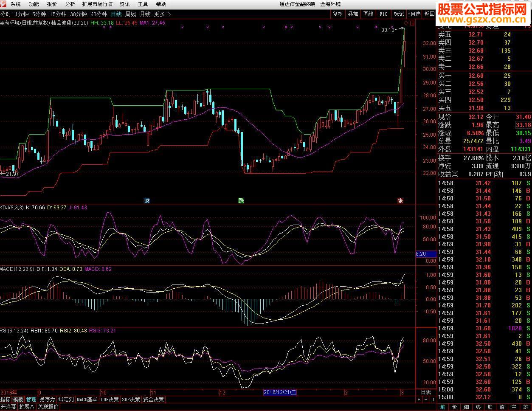
Task: Click the 涨 marker on main chart
Action: coord(400,200)
